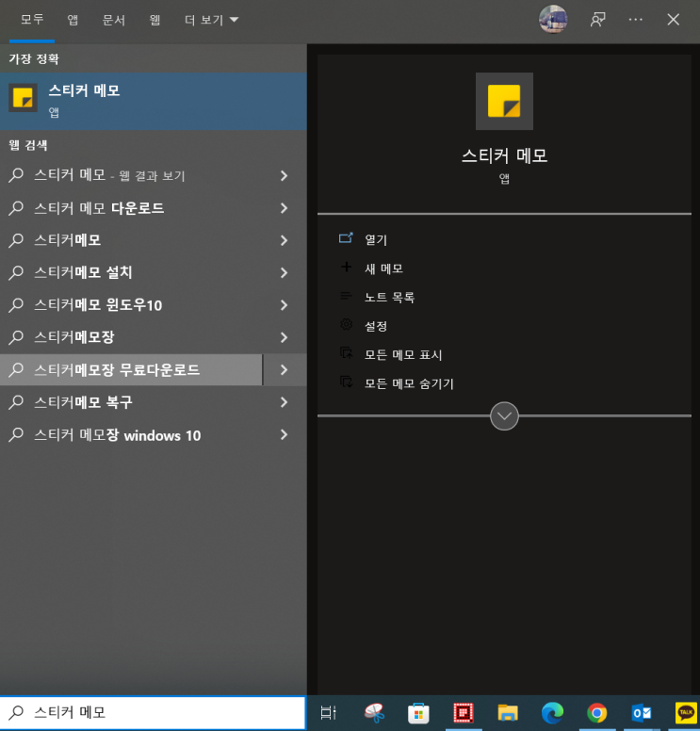Open Outlook from the taskbar
This screenshot has height=731, width=700.
tap(642, 713)
